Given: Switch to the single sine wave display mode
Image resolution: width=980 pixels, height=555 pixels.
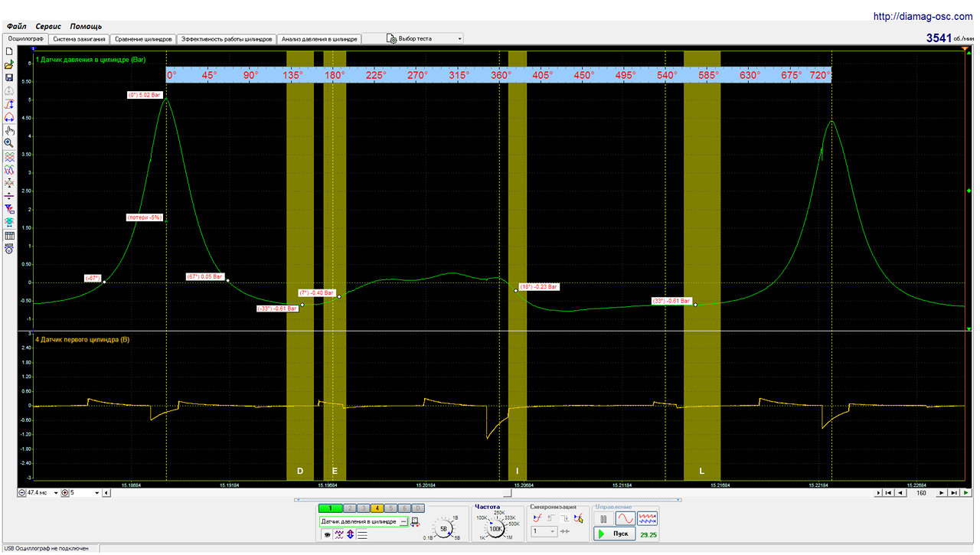Looking at the screenshot, I should [x=626, y=519].
